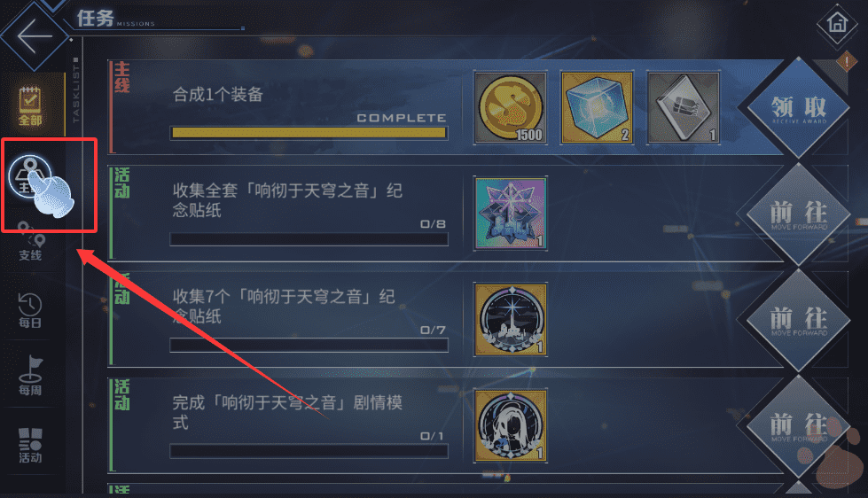
Task: Open the home screen icon
Action: [837, 23]
